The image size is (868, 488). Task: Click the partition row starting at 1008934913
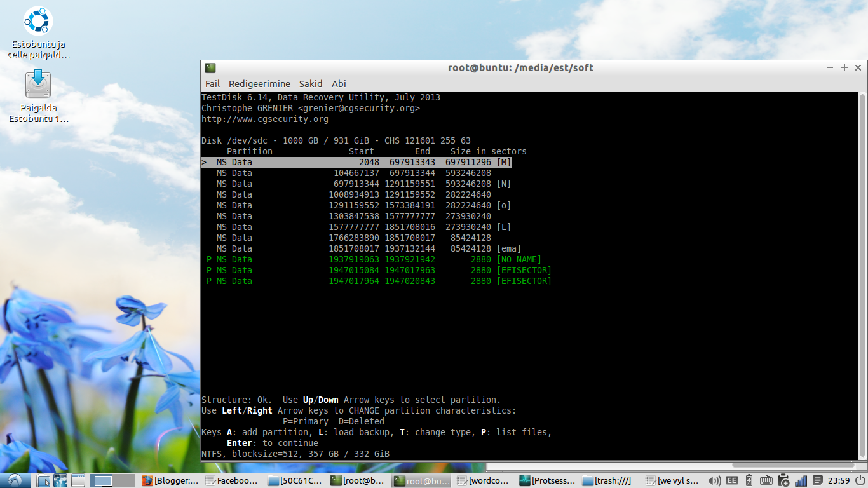(354, 195)
